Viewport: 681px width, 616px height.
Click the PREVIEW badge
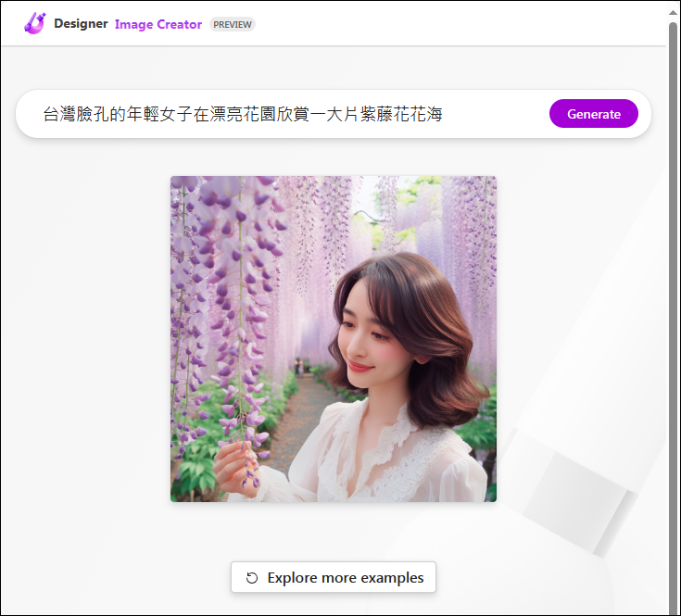[x=233, y=25]
